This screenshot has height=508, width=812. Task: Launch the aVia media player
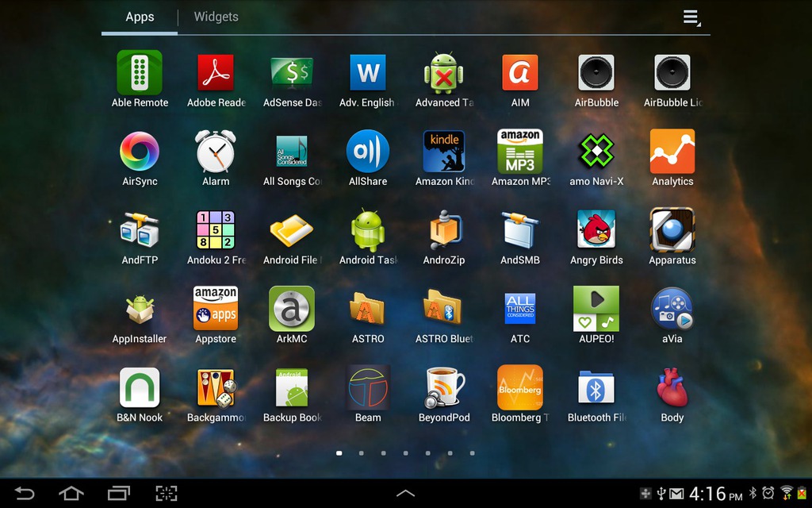point(672,309)
